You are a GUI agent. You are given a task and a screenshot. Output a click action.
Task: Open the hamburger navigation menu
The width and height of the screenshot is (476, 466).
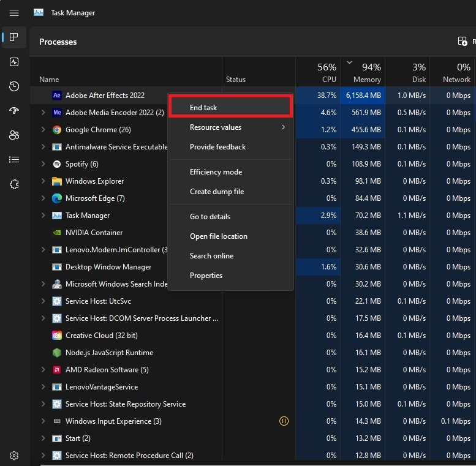pos(14,12)
